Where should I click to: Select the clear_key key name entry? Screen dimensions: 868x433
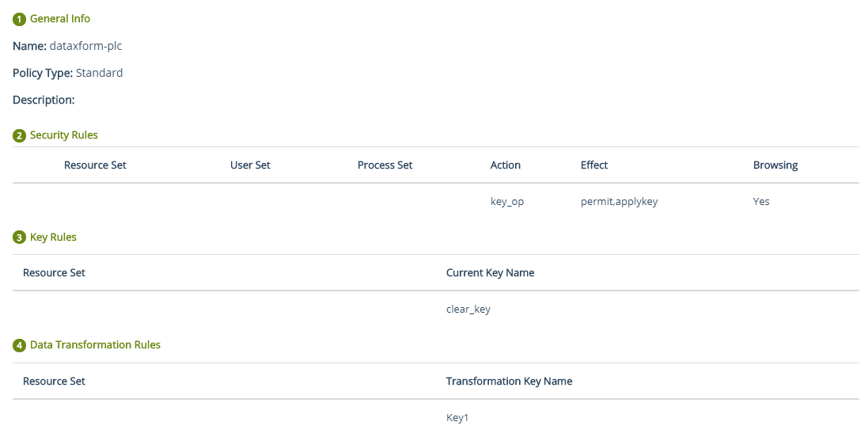pos(468,310)
